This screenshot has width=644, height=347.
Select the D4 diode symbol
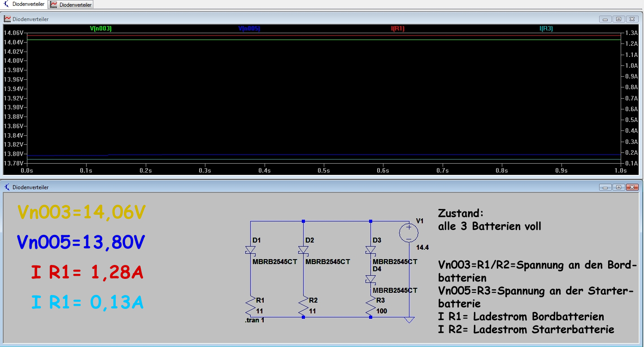click(x=370, y=279)
